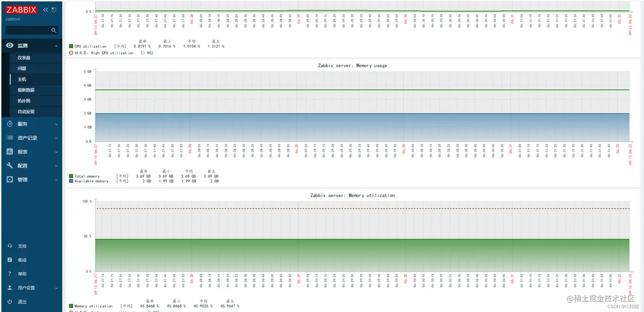Screen dimensions: 644x312
Task: Click inside the Memory utilization graph area
Action: click(362, 237)
